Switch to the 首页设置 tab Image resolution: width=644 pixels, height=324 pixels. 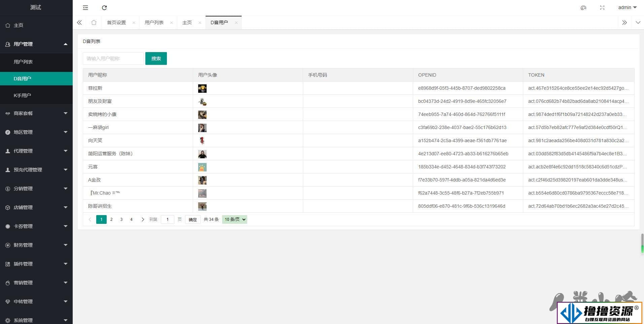pos(116,23)
